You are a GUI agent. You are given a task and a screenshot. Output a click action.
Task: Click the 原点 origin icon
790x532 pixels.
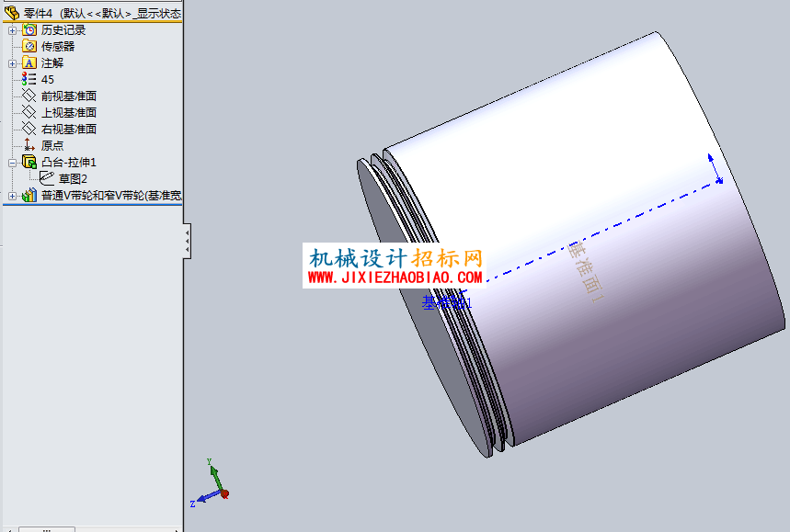click(29, 145)
